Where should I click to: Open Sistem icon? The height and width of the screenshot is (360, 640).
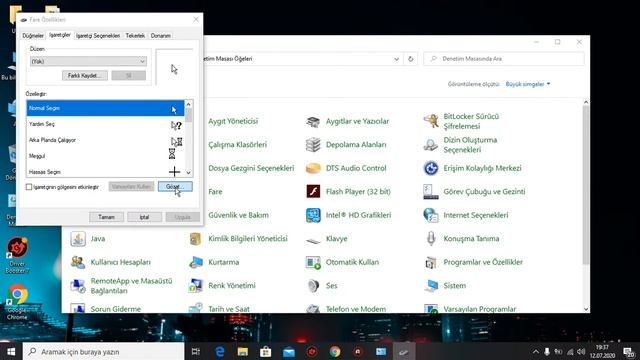tap(431, 286)
